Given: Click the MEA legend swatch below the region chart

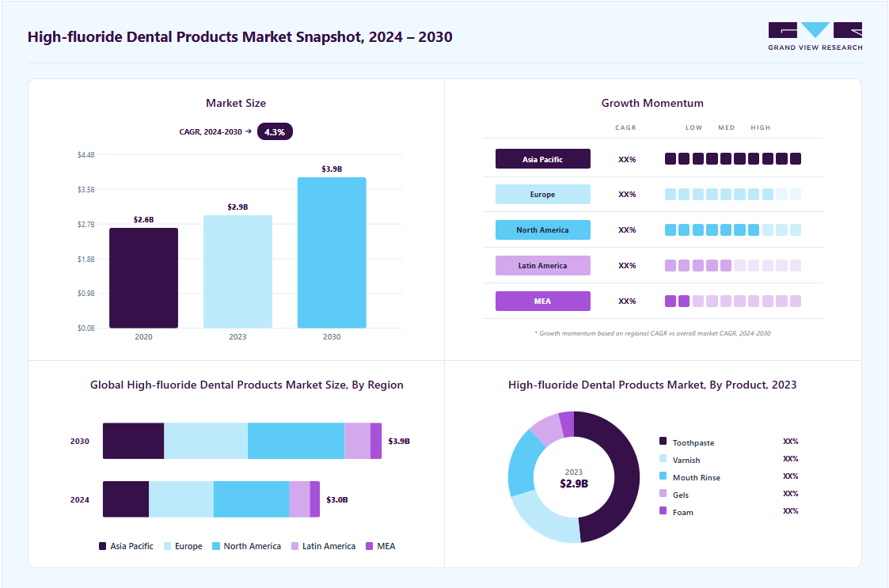Looking at the screenshot, I should 370,546.
